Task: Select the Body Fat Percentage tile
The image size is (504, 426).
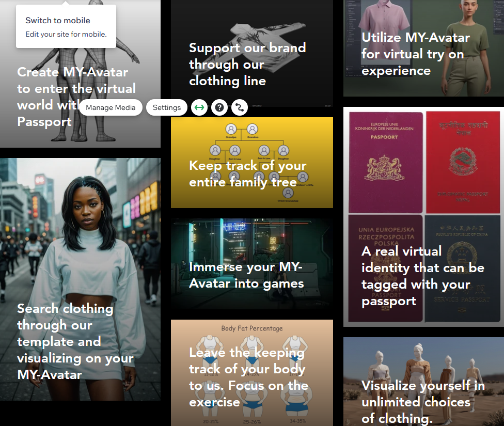Action: click(252, 373)
